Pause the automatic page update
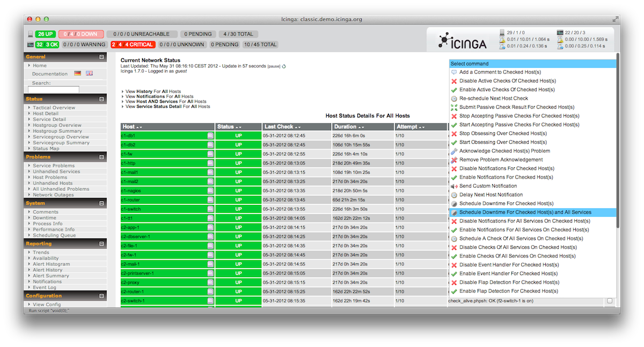This screenshot has width=644, height=347. (x=274, y=67)
